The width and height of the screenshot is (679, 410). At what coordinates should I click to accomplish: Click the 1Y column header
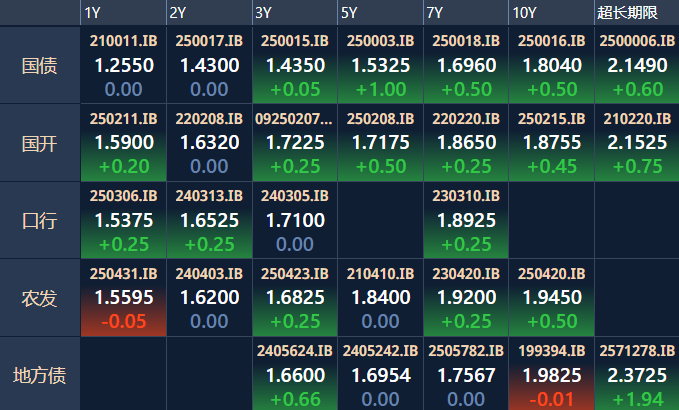point(93,12)
